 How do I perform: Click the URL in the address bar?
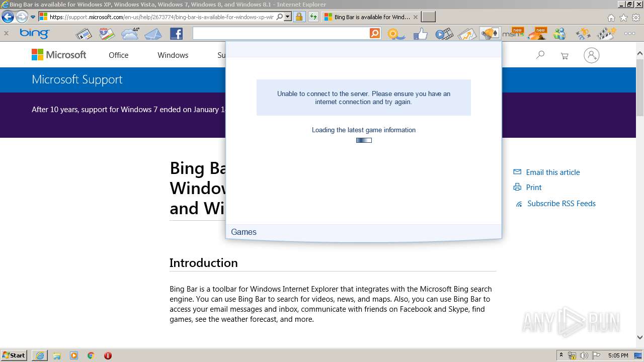tap(162, 17)
